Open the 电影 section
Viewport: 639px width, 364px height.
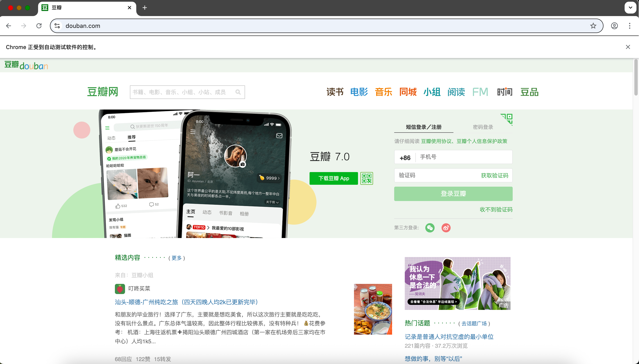(x=359, y=92)
